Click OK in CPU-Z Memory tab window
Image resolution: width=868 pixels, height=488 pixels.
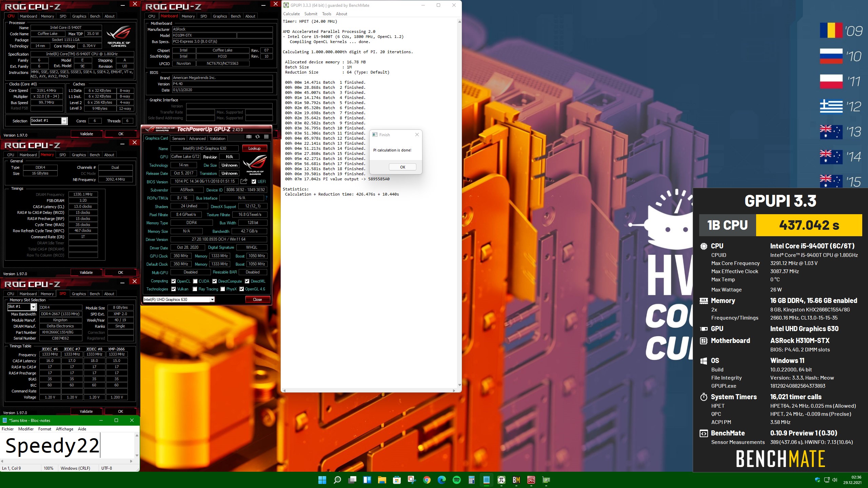click(x=120, y=272)
